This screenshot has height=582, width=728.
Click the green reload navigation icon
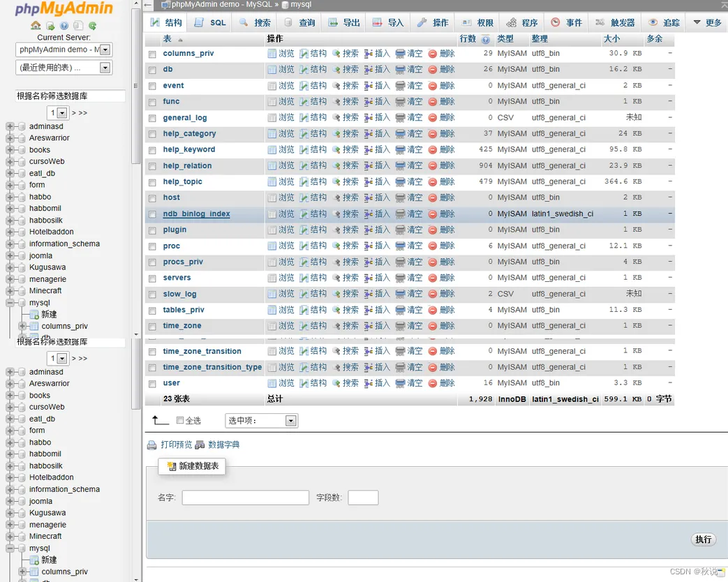92,26
